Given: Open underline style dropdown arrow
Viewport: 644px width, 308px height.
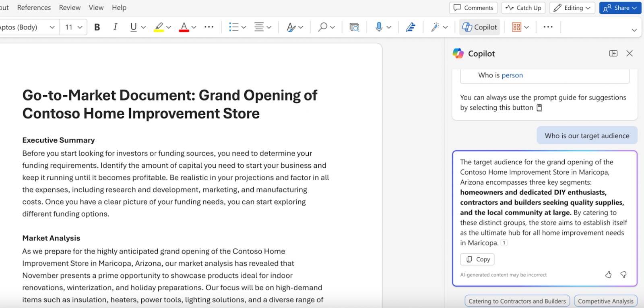Looking at the screenshot, I should pos(144,27).
